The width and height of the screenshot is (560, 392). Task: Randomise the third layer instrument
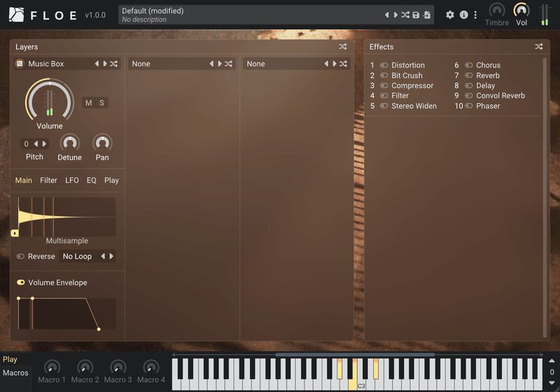pos(343,64)
